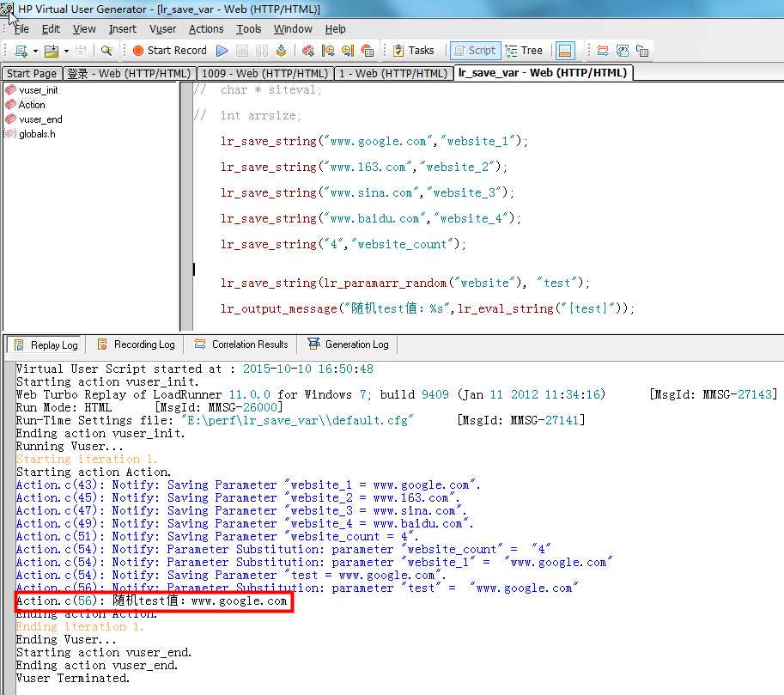Switch to Script view

476,51
